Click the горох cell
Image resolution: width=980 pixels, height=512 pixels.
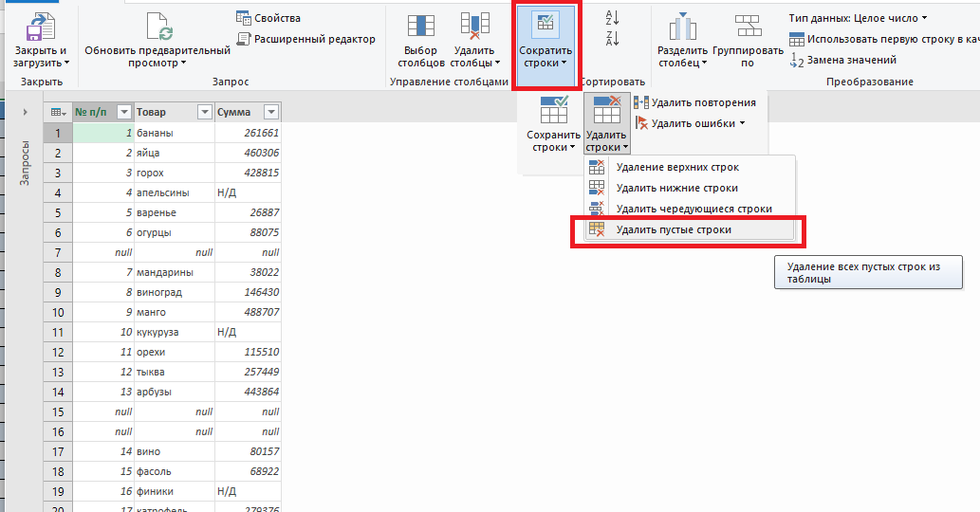coord(175,173)
